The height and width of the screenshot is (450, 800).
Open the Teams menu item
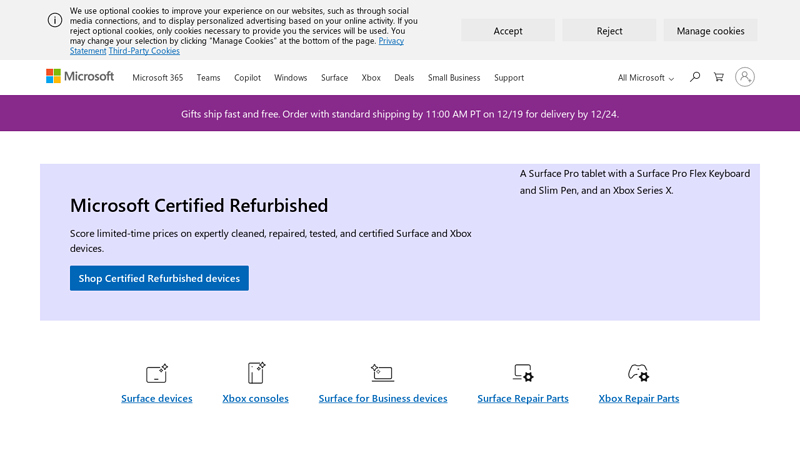tap(209, 78)
